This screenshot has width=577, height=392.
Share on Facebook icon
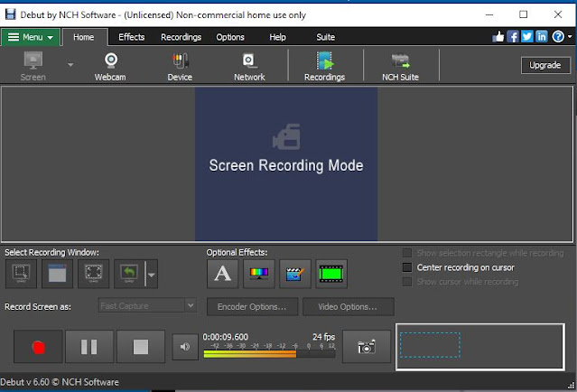513,36
